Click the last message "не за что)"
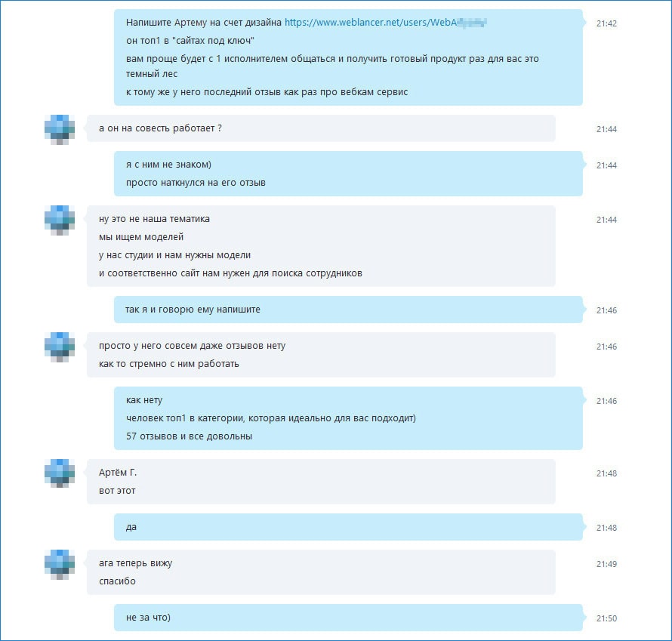The image size is (672, 641). point(348,618)
